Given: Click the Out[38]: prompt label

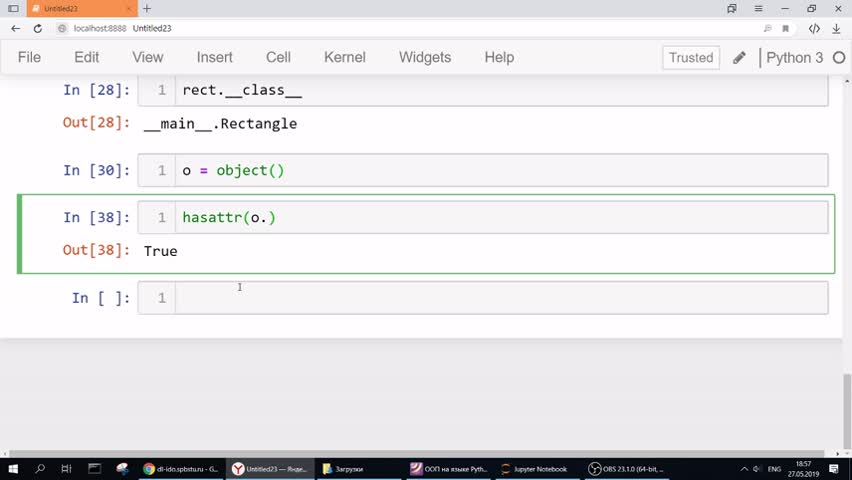Looking at the screenshot, I should (x=96, y=250).
